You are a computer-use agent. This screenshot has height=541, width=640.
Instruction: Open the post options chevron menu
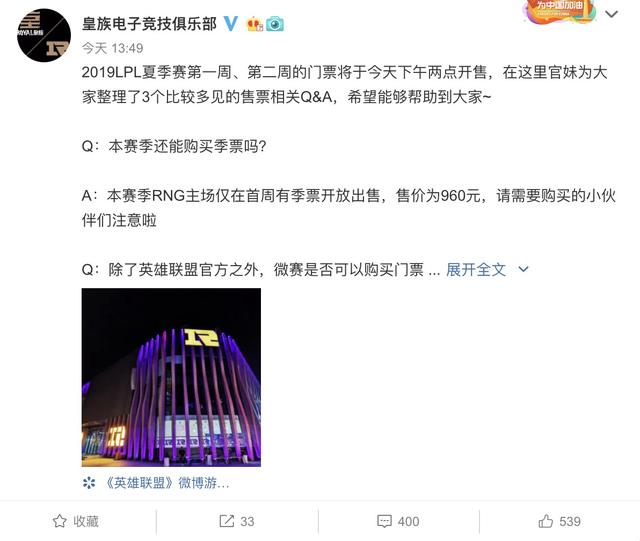tap(611, 14)
